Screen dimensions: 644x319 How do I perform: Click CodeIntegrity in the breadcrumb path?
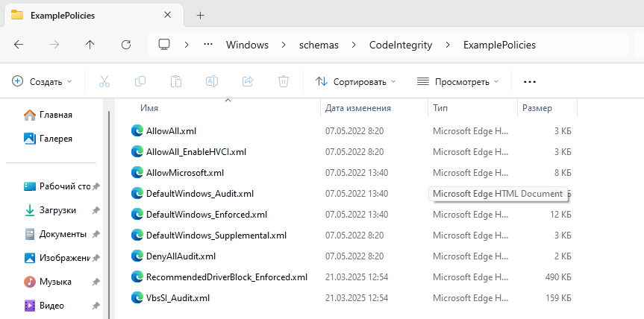(401, 45)
